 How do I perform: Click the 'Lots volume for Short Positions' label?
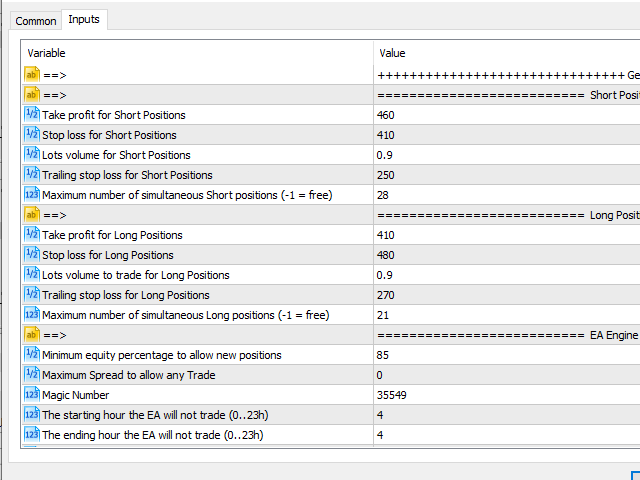click(116, 155)
